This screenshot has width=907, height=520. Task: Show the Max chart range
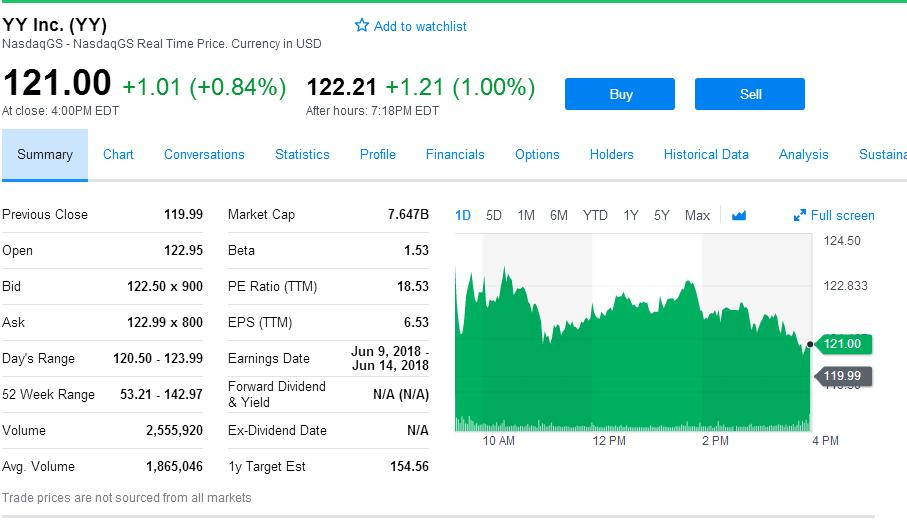point(697,215)
